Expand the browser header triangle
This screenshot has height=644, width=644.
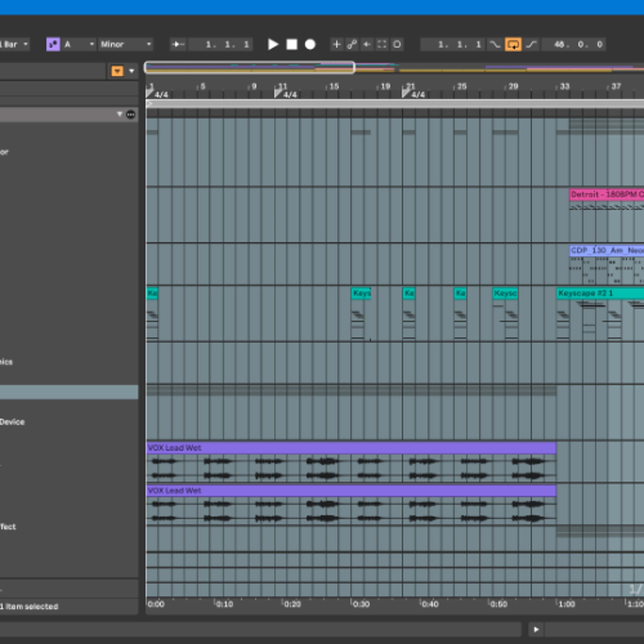119,114
